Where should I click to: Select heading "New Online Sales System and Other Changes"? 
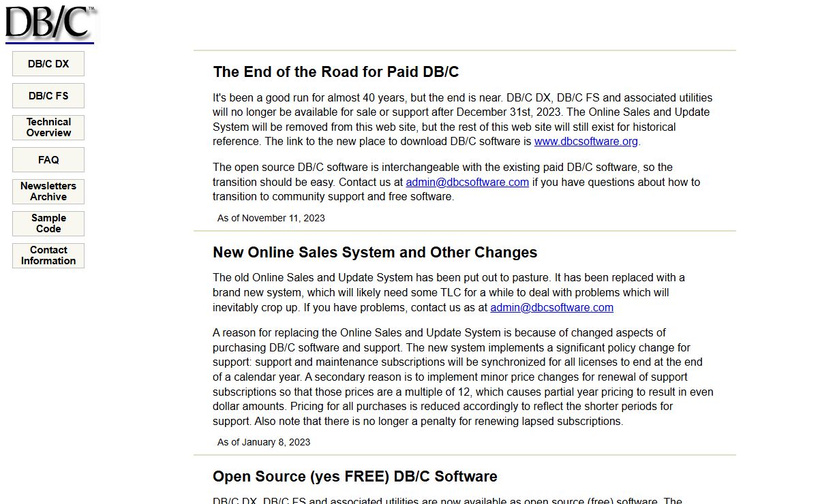pos(375,253)
